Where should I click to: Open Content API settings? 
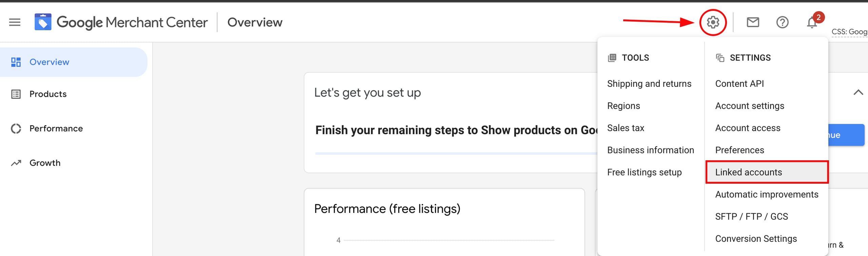739,84
